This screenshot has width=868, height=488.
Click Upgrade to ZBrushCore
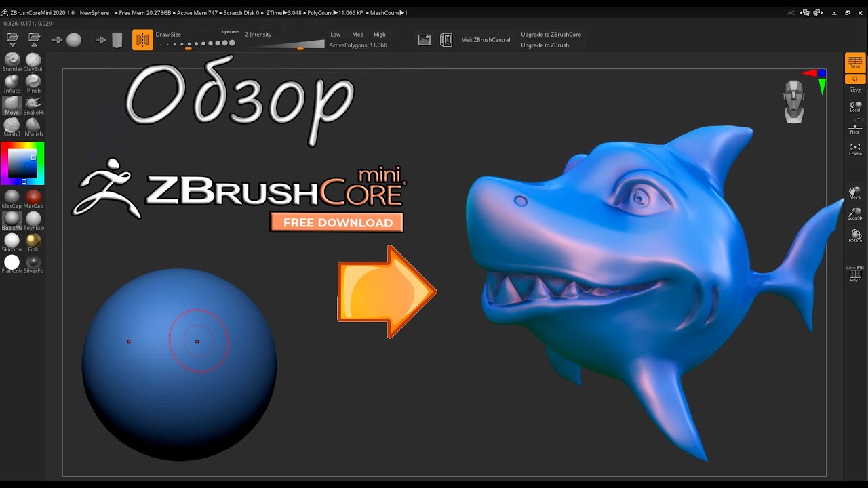click(551, 35)
